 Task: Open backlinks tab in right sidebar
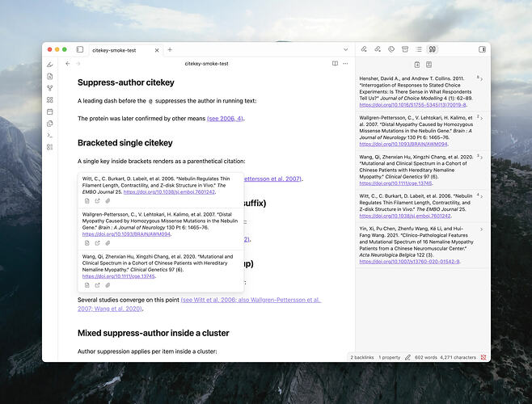click(364, 49)
